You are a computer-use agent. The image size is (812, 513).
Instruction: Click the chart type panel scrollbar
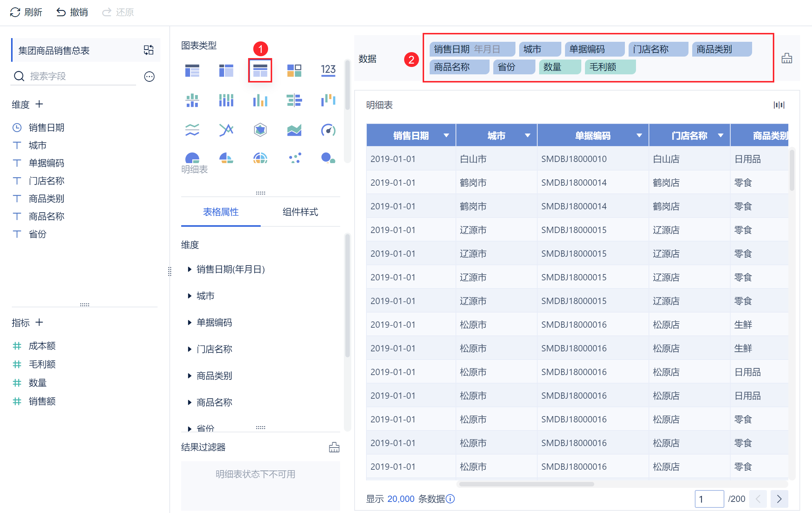347,85
